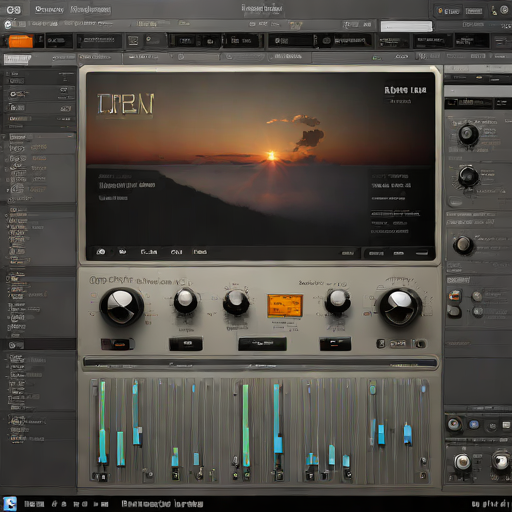
Task: Click the white search field at top right
Action: (406, 26)
